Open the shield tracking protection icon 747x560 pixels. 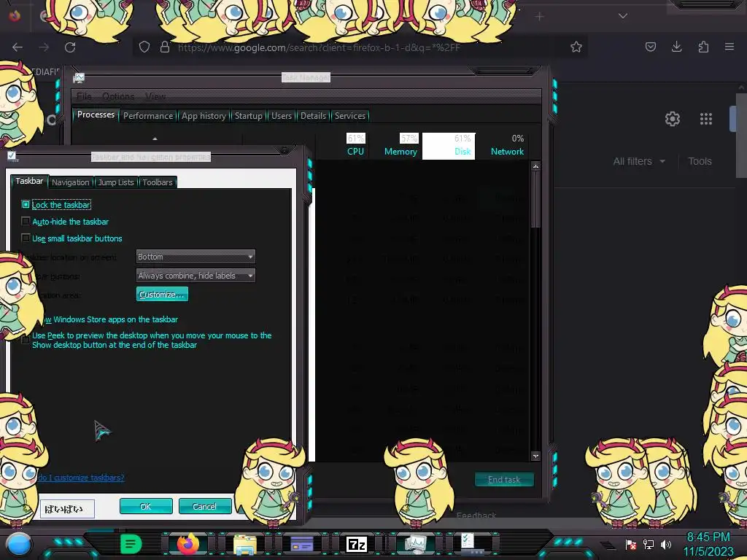click(x=144, y=47)
